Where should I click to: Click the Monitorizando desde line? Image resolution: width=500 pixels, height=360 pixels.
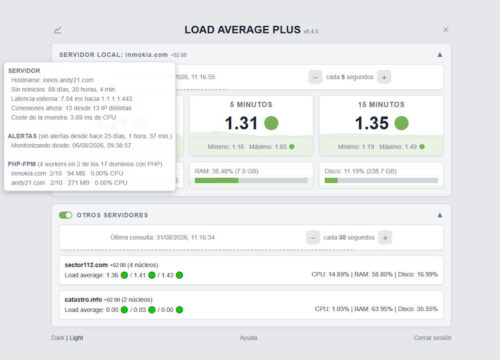coord(71,145)
